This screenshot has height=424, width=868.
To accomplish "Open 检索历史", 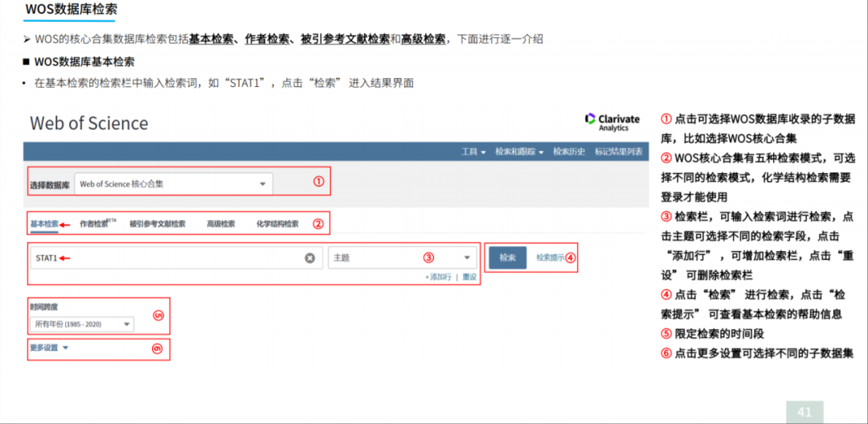I will click(x=569, y=152).
